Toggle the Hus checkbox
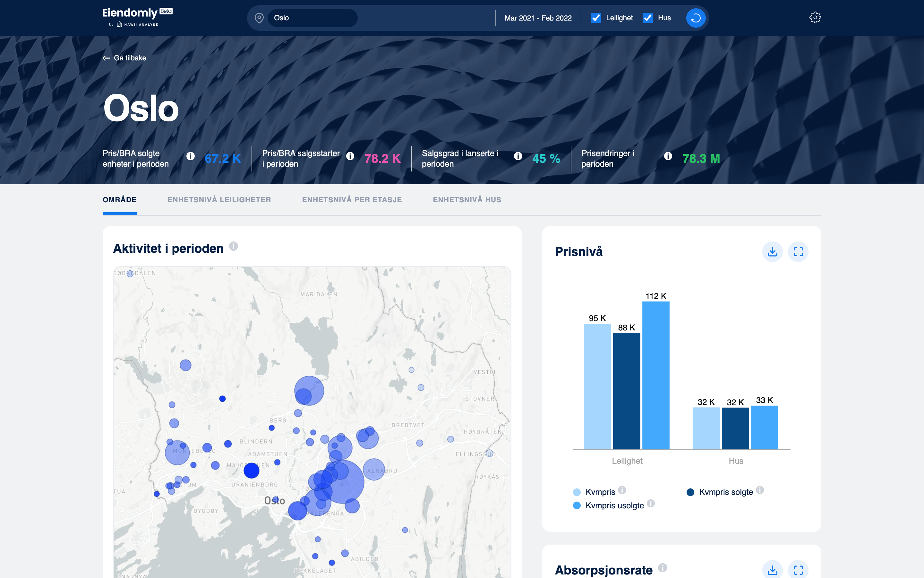Screen dimensions: 924x578 tap(647, 18)
